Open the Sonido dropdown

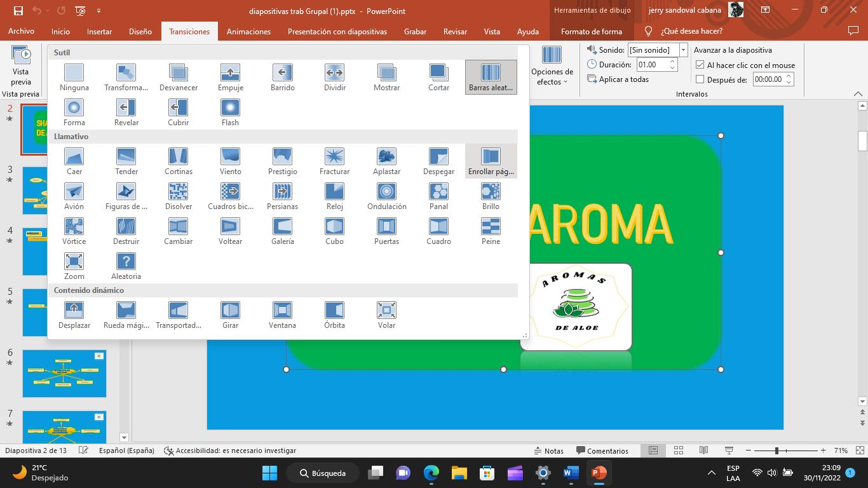683,50
